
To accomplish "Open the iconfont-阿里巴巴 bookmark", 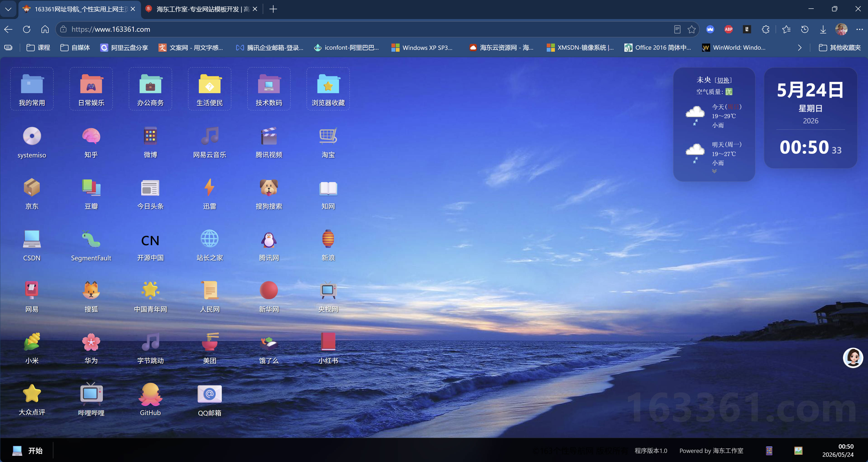I will click(346, 48).
